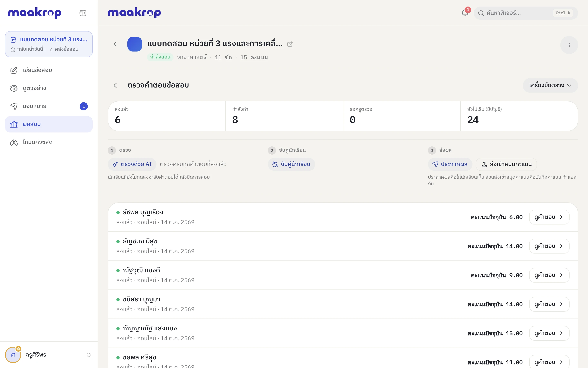Click the ครูศิริพร avatar
588x368 pixels.
[x=13, y=355]
